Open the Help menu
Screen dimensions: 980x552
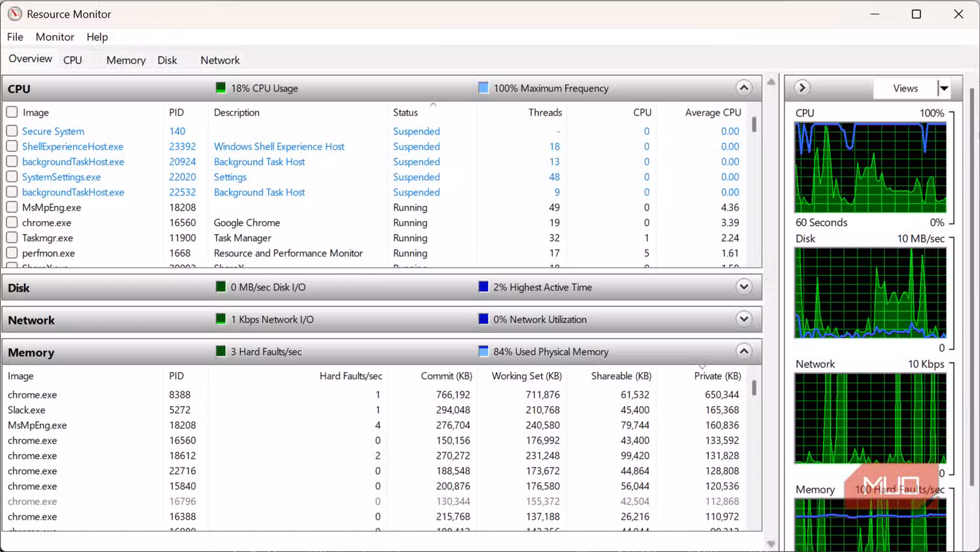[97, 37]
